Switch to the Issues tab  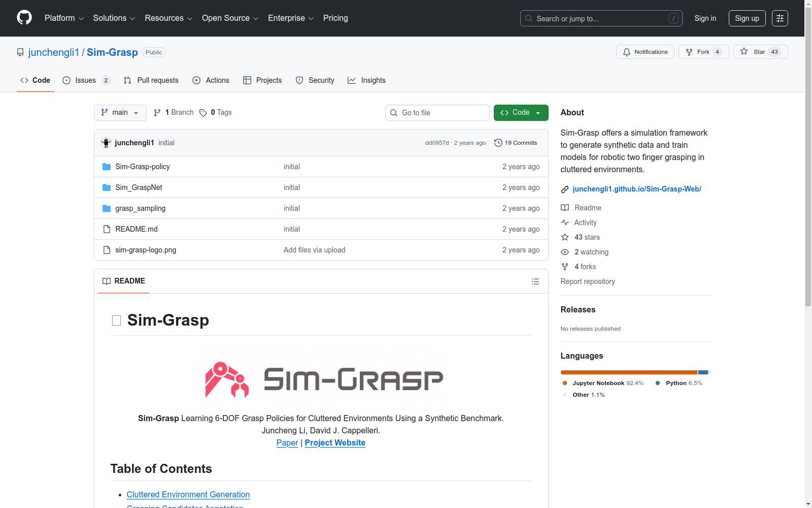86,80
